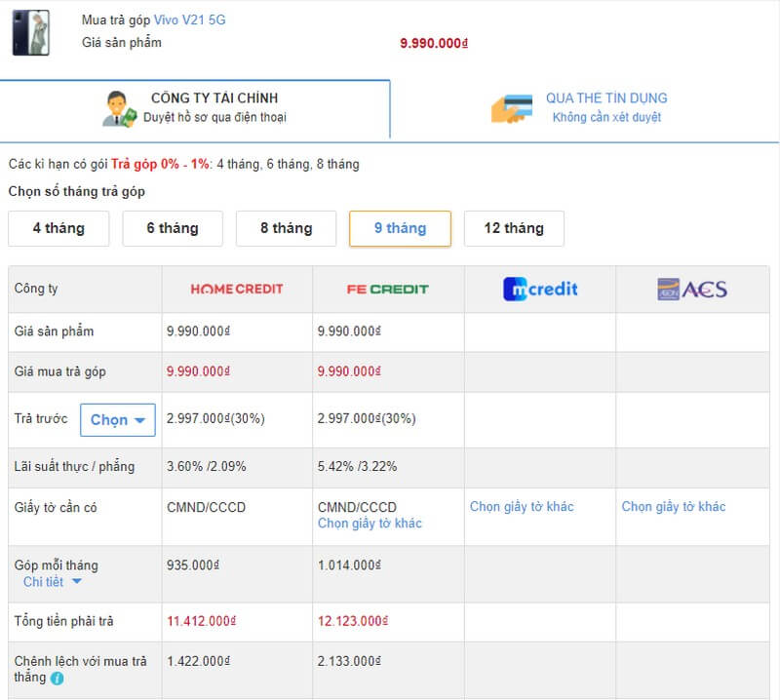Click the Giá mua trả góp row label
780x700 pixels.
tap(60, 371)
